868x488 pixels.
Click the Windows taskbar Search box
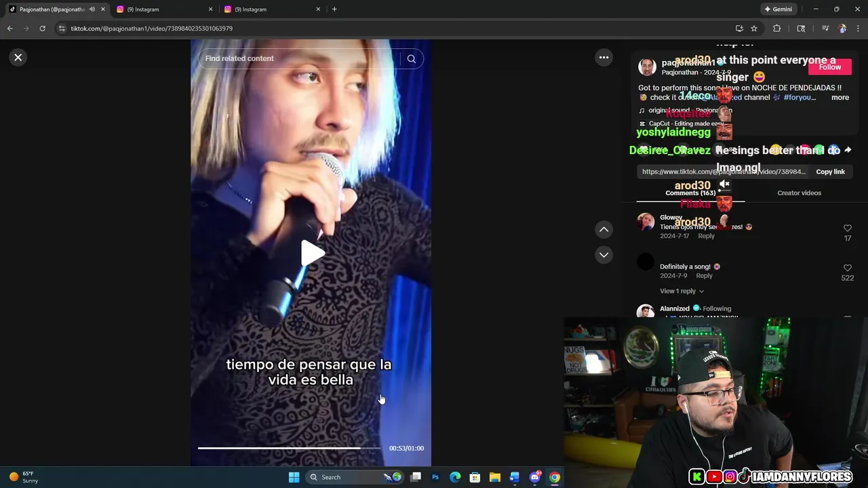coord(355,477)
